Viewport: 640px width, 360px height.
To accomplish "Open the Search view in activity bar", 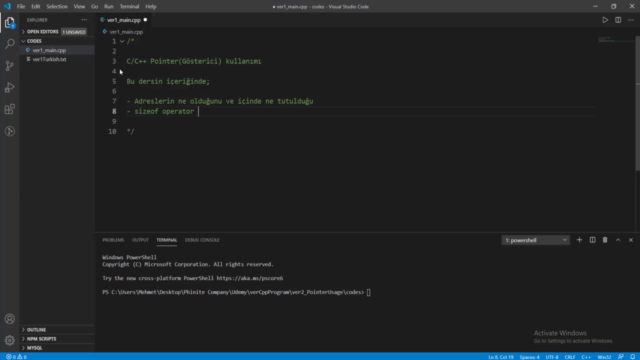I will coord(9,44).
